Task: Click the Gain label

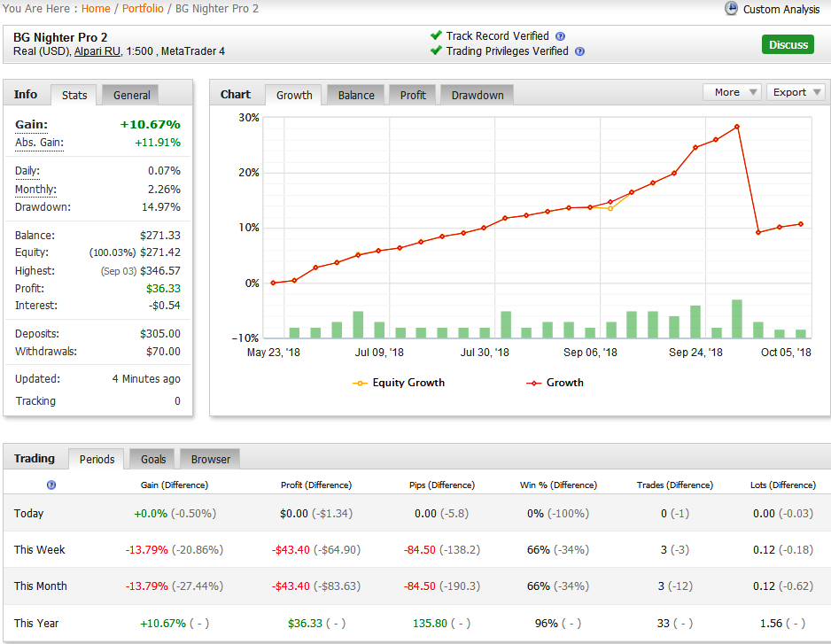Action: 31,125
